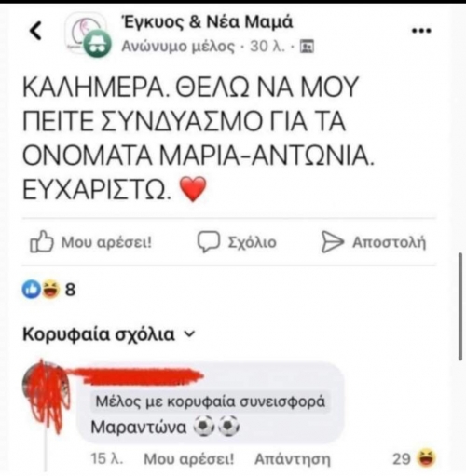This screenshot has height=476, width=466.
Task: Click the thumbs-up icon beside Μου αρέσει!
Action: pyautogui.click(x=42, y=241)
